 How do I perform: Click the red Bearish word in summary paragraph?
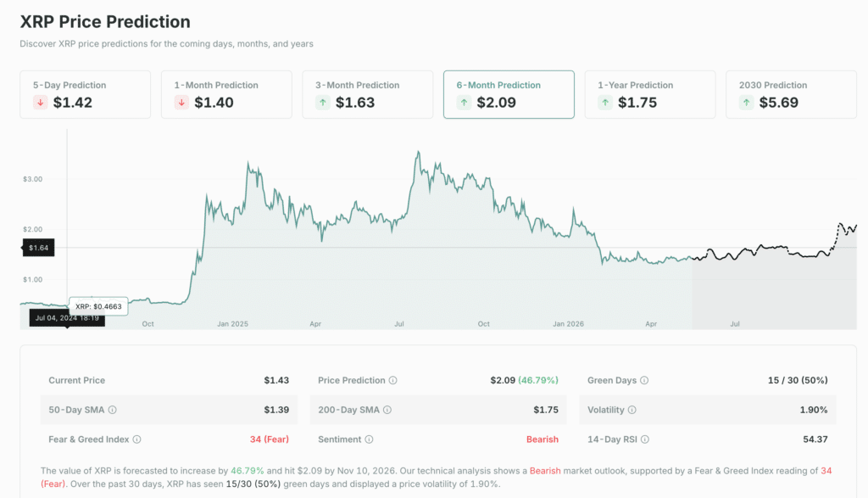point(545,471)
